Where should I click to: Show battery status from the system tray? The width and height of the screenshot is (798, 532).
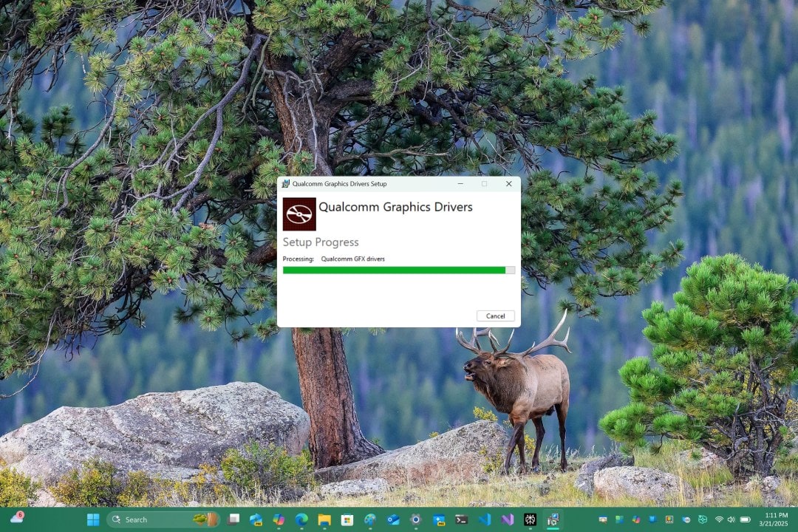coord(746,519)
